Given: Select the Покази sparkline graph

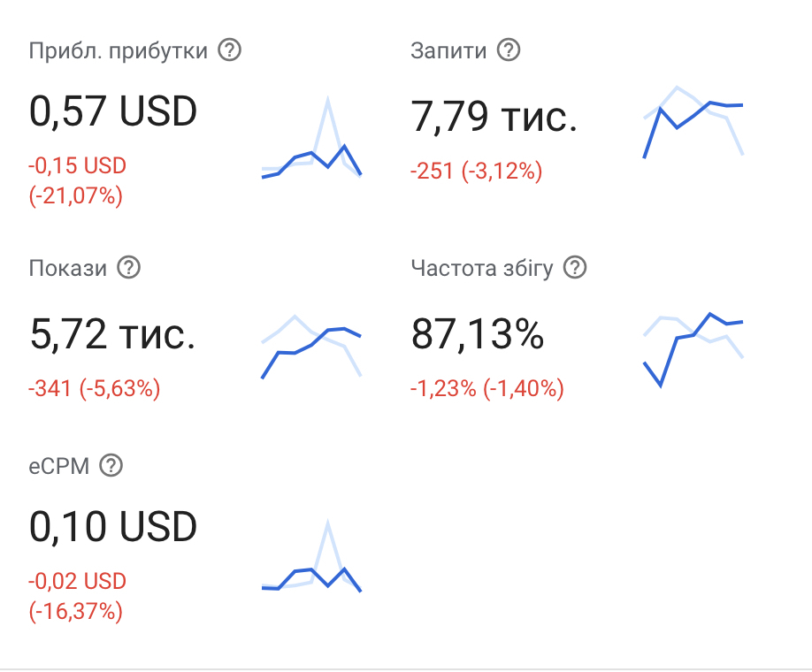Looking at the screenshot, I should pyautogui.click(x=311, y=347).
